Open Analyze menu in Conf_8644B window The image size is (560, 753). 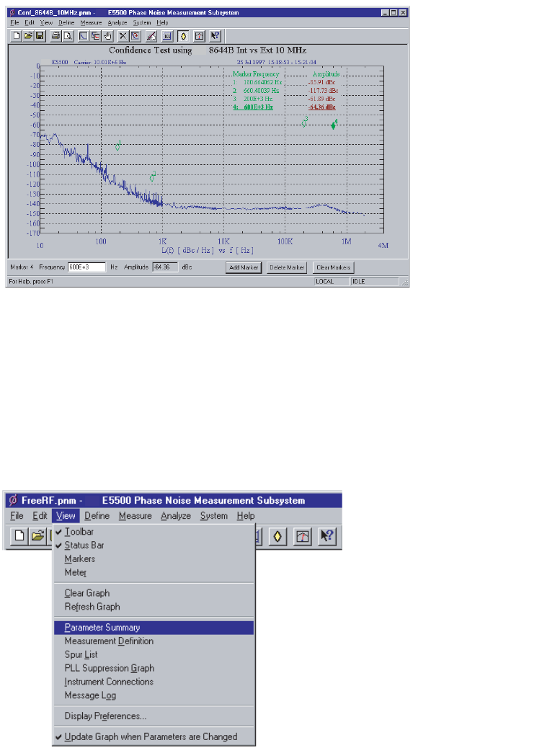point(117,22)
